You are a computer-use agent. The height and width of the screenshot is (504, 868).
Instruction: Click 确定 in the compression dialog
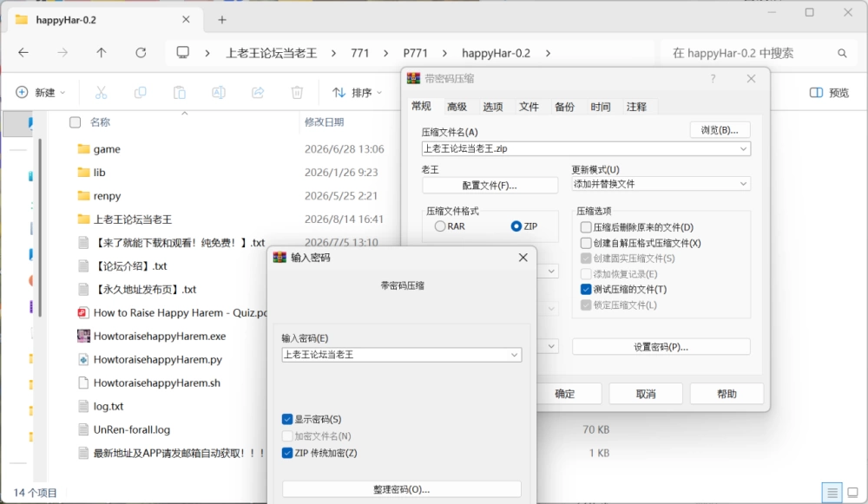(565, 394)
